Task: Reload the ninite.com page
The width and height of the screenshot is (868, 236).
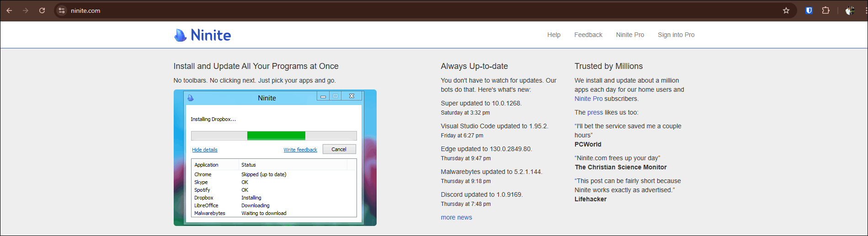Action: point(42,10)
